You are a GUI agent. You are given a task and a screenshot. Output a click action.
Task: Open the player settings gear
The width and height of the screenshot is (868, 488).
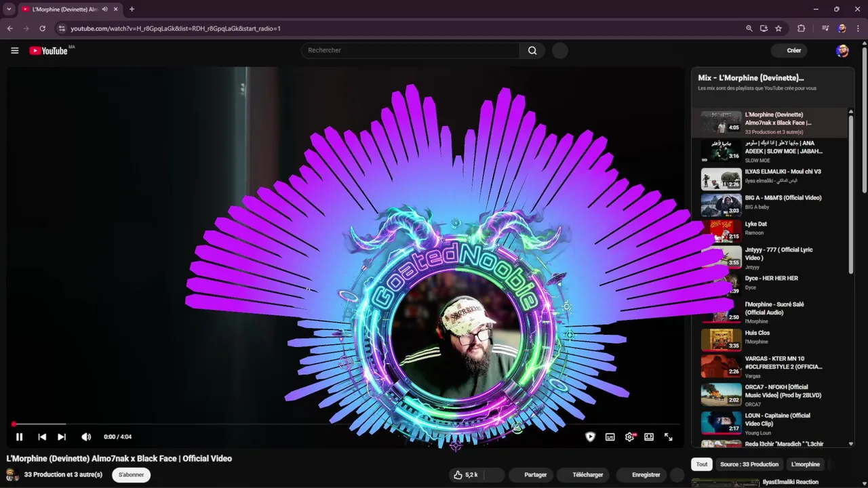[629, 437]
